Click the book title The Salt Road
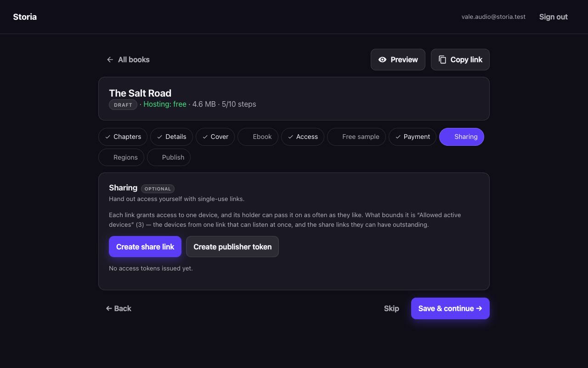This screenshot has width=588, height=368. [x=140, y=93]
